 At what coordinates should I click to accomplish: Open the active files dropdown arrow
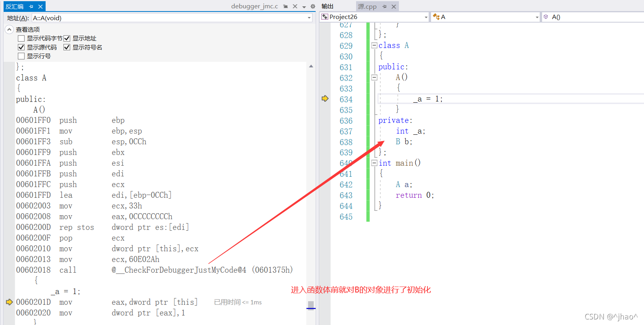[x=304, y=7]
